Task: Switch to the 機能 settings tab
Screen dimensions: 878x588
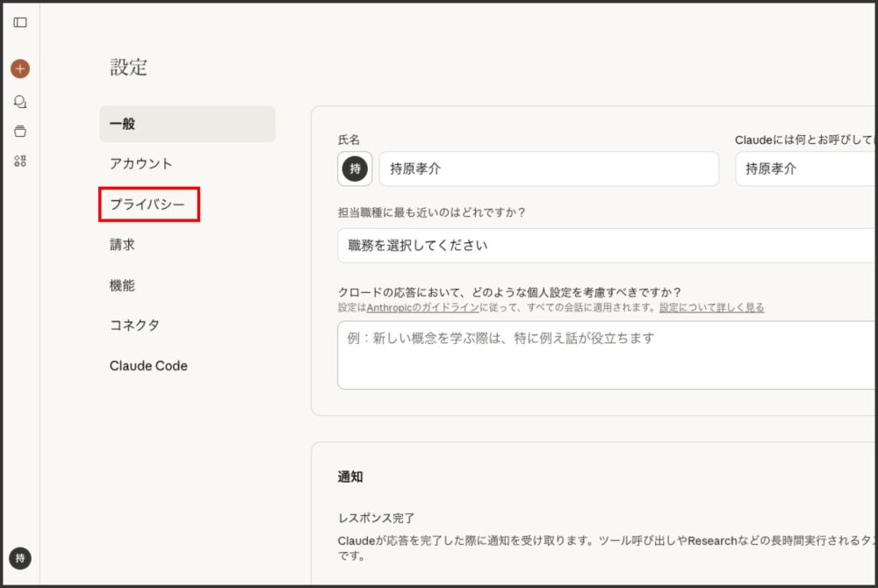Action: click(123, 285)
